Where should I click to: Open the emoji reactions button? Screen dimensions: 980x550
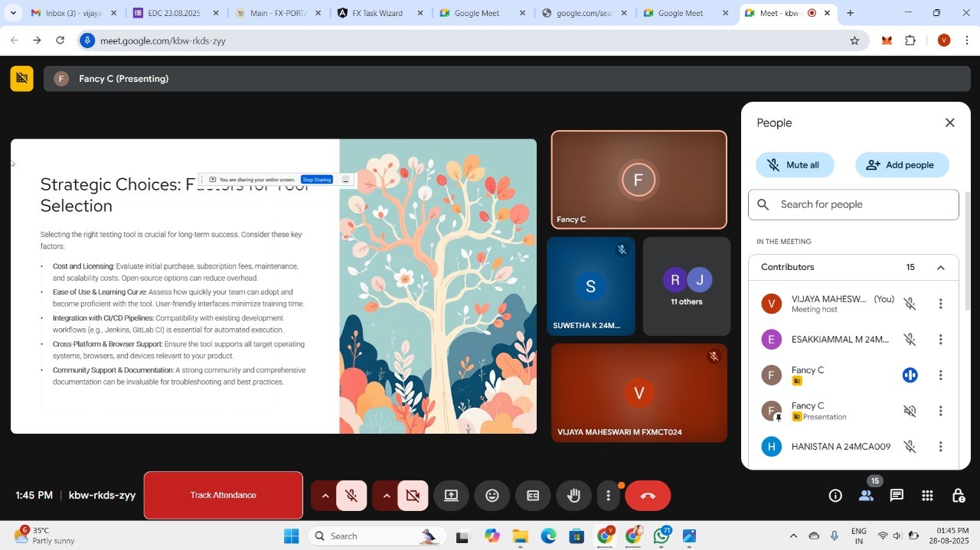[x=492, y=496]
